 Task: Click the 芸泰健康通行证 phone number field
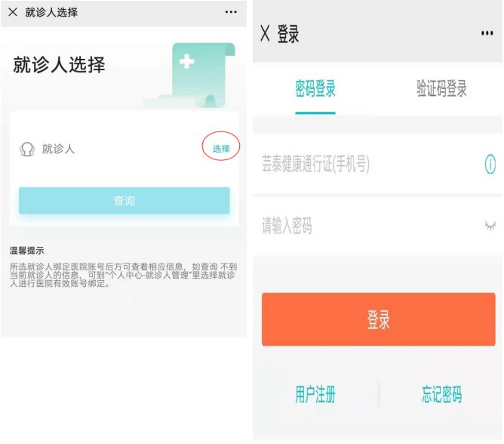362,165
